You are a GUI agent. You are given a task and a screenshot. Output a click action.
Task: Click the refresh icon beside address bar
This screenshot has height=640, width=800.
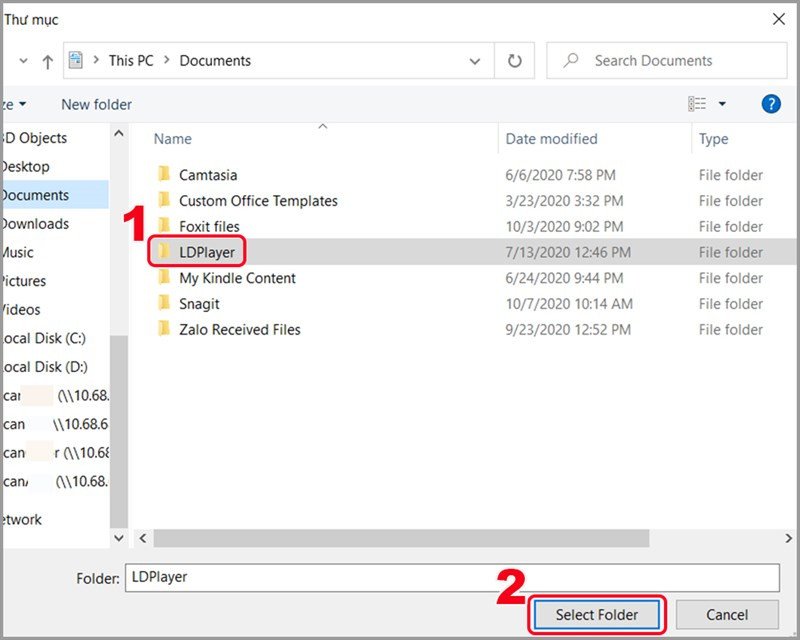pyautogui.click(x=514, y=60)
